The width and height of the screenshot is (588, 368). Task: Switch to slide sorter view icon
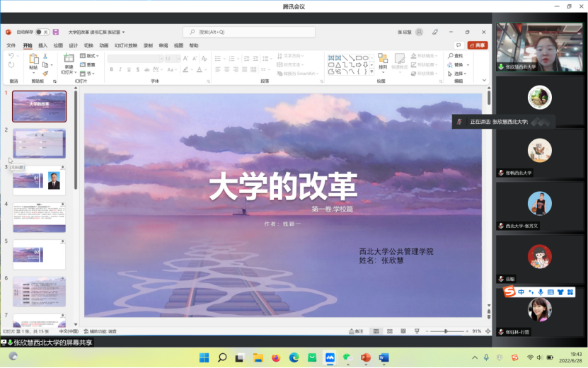tap(388, 331)
